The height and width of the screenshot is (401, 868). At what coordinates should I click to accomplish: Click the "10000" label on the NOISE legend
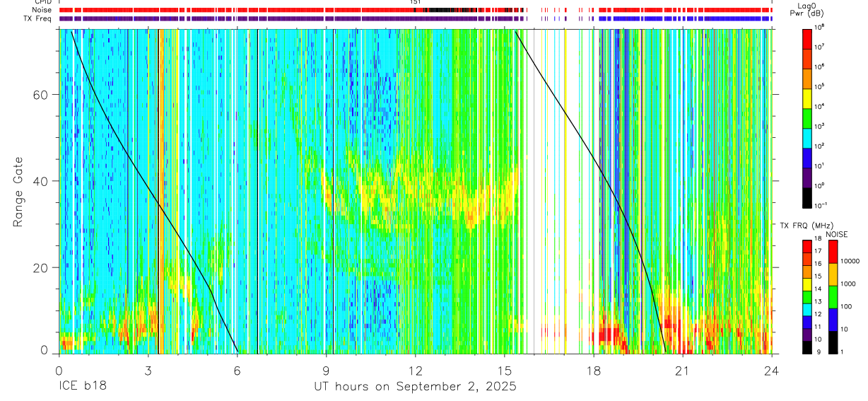(x=852, y=262)
